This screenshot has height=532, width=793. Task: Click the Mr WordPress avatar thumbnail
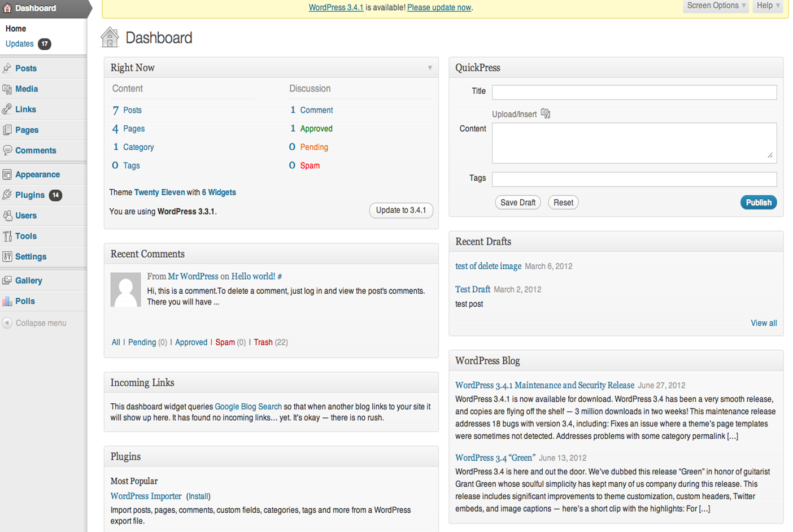click(x=125, y=290)
